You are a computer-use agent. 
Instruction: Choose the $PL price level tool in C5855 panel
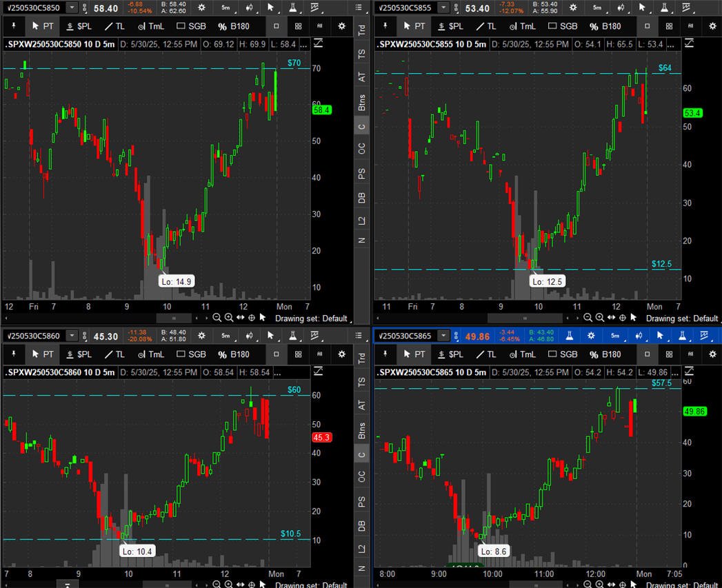pyautogui.click(x=450, y=26)
